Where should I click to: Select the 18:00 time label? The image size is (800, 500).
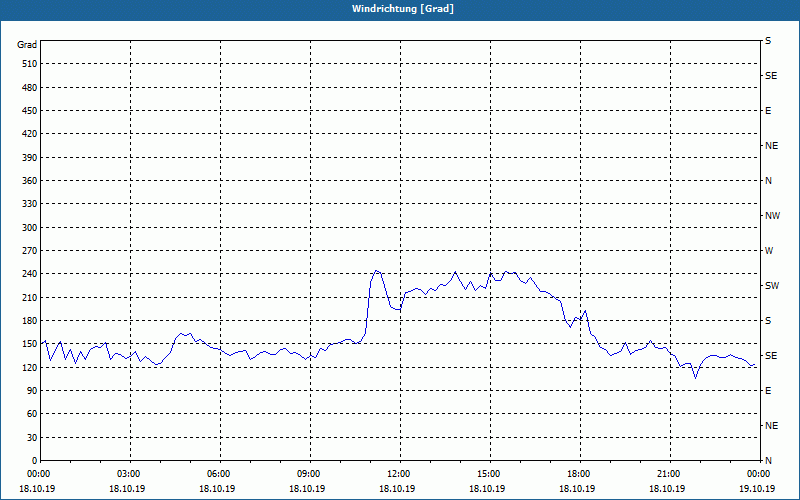580,474
